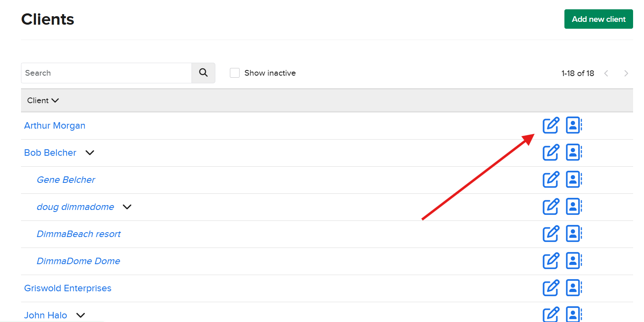The image size is (644, 322).
Task: Click edit icon for doug dimmadome
Action: (x=551, y=207)
